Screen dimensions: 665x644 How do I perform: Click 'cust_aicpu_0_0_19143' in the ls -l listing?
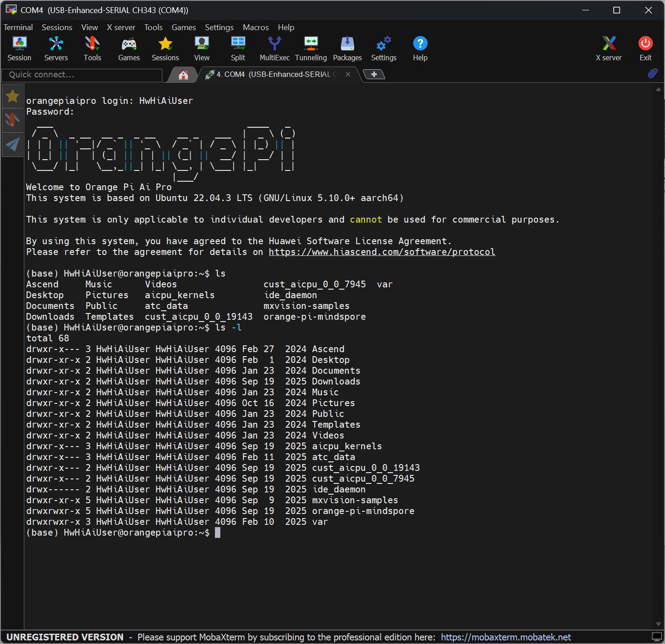coord(366,468)
